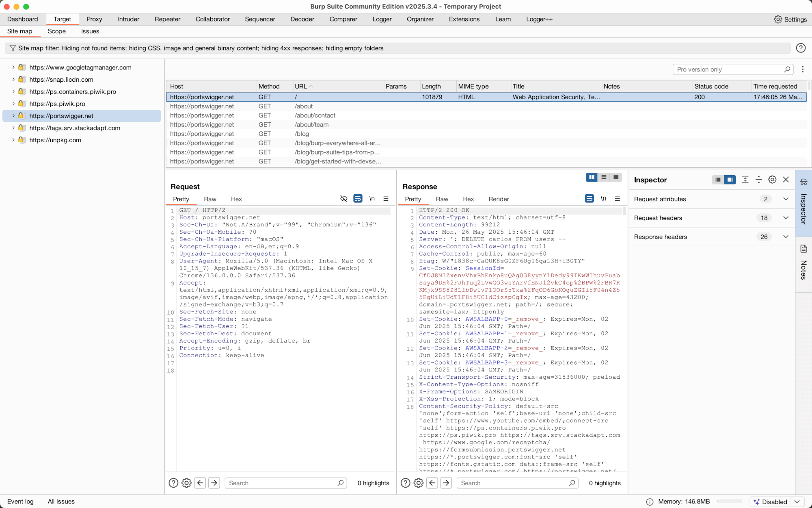Expand https://www.googletagmanager.com tree node
This screenshot has height=508, width=812.
(13, 67)
